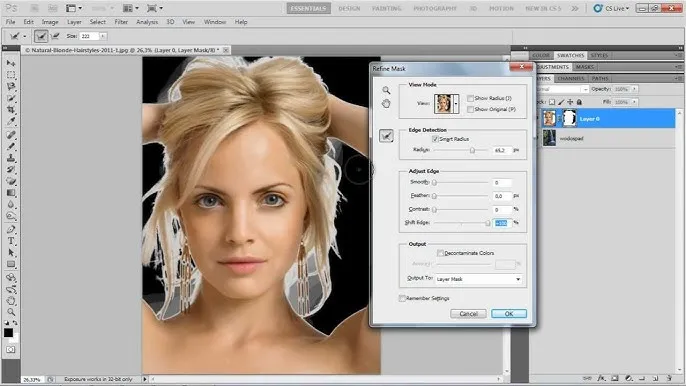Toggle Quick Mask mode icon
Screen dimensions: 686x386
(10, 350)
